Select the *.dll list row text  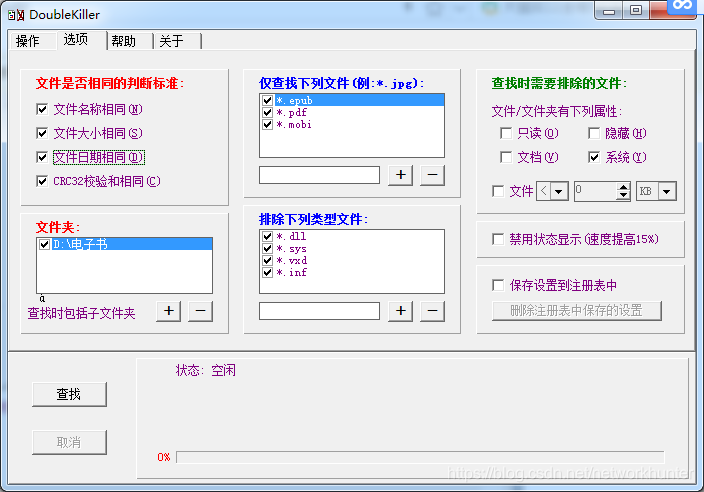tap(291, 236)
